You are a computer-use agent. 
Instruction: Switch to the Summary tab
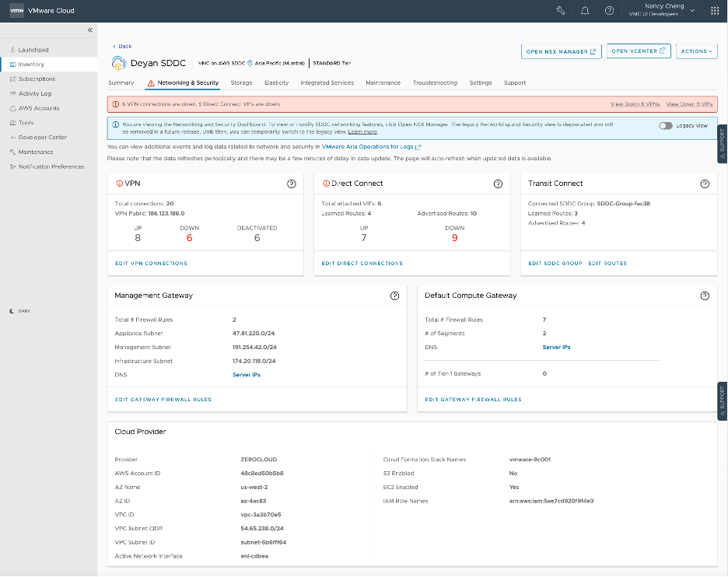121,82
